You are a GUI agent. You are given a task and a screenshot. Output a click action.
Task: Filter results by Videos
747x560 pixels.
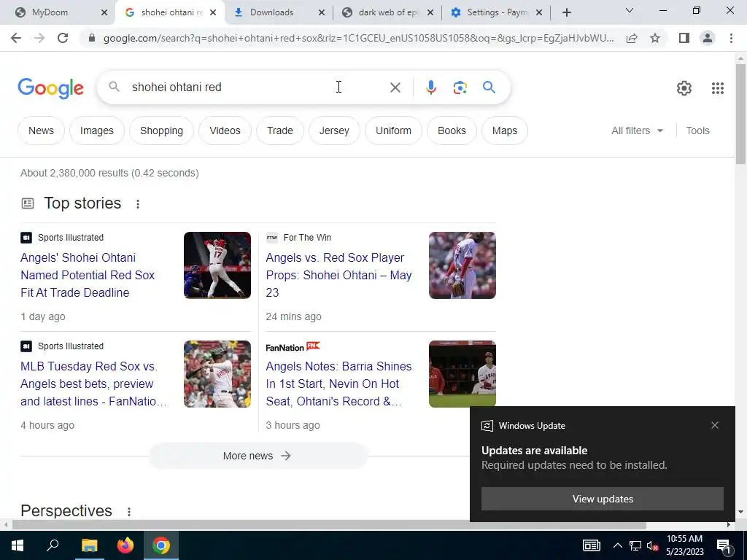coord(225,131)
